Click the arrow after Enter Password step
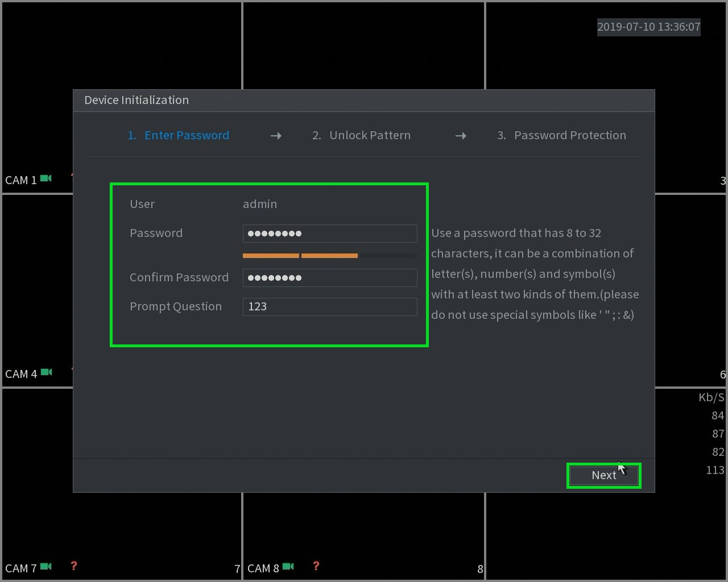Viewport: 728px width, 582px height. (276, 136)
